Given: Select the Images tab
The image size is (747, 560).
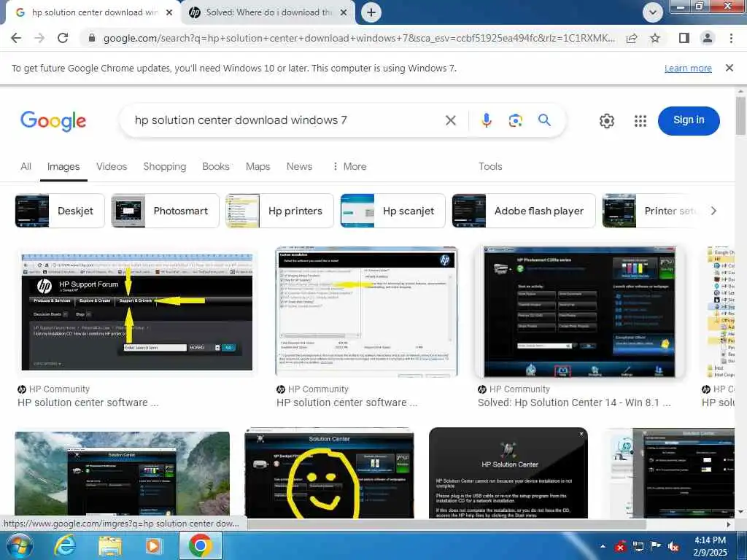Looking at the screenshot, I should pos(63,167).
